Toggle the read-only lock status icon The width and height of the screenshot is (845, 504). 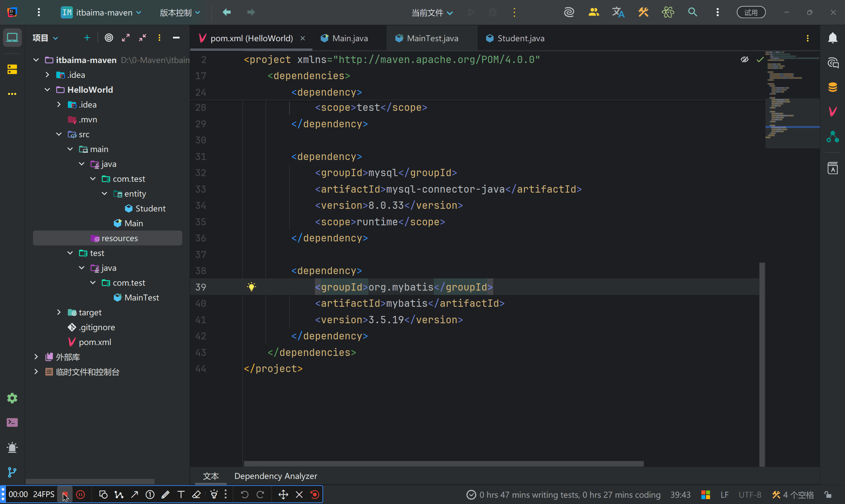tap(828, 494)
